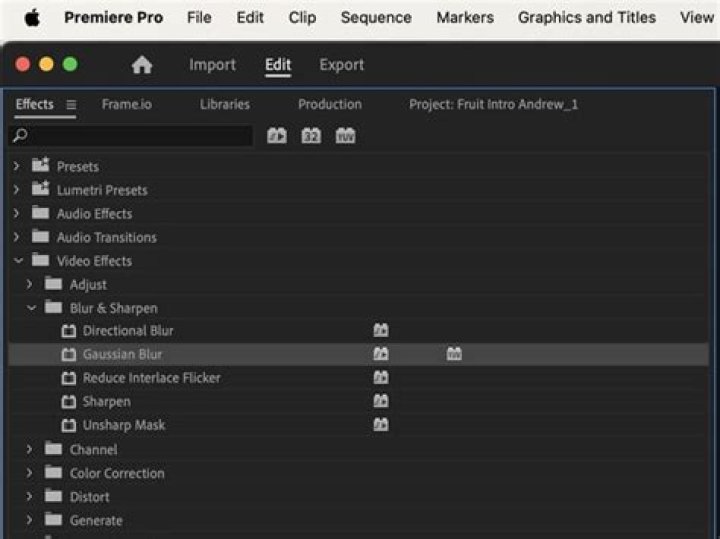Collapse the Blur & Sharpen folder
The width and height of the screenshot is (720, 539).
point(31,308)
